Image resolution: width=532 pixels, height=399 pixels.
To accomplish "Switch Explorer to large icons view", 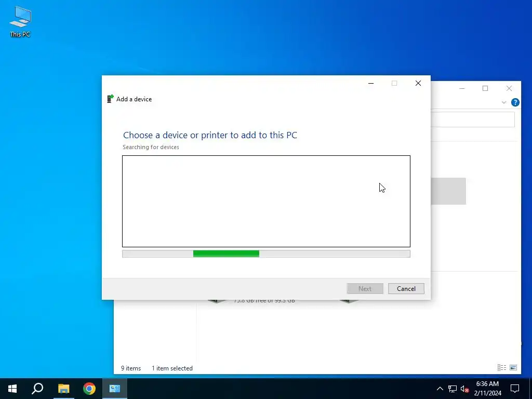I will [513, 367].
